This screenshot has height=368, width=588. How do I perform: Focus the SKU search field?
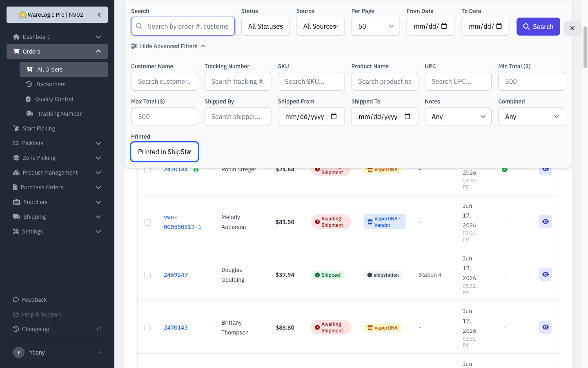click(311, 81)
